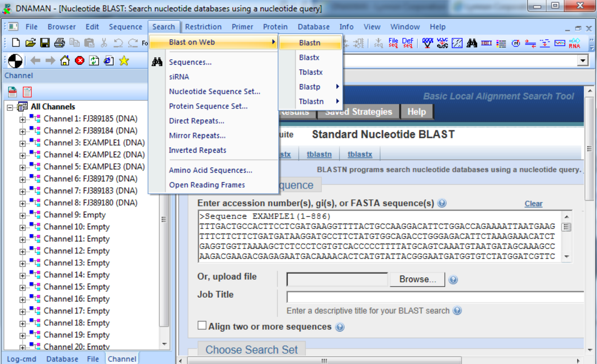597x364 pixels.
Task: Click the Clear link
Action: point(534,203)
